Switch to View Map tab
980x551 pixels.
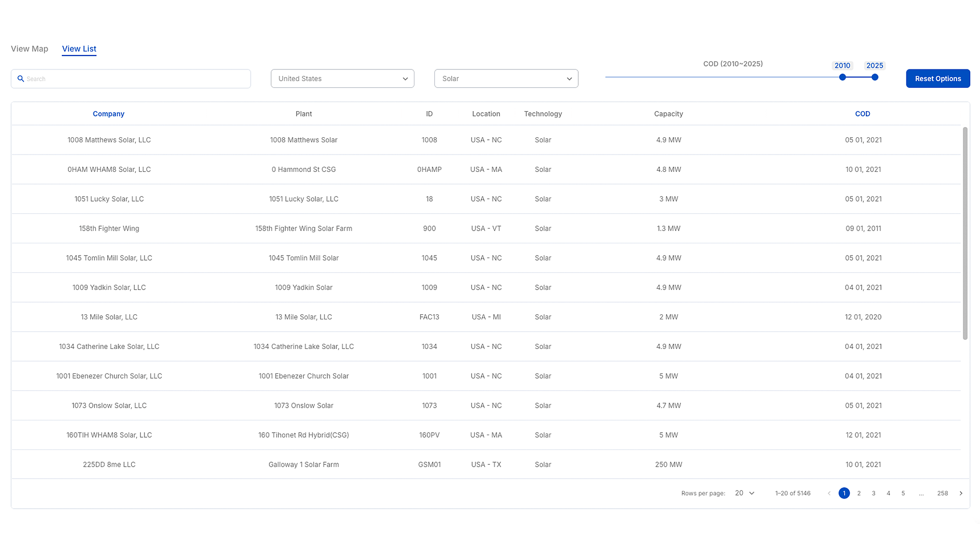pyautogui.click(x=29, y=48)
